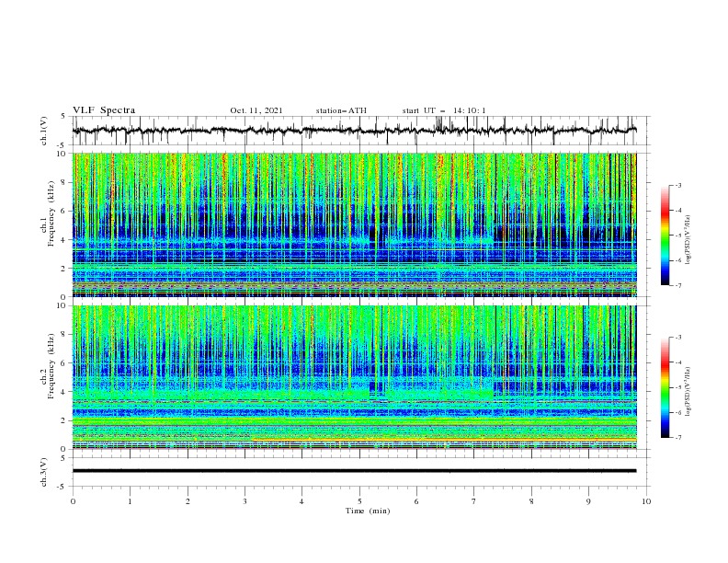This screenshot has width=728, height=563.
Task: Click tick label "7" on time axis
Action: tap(474, 501)
